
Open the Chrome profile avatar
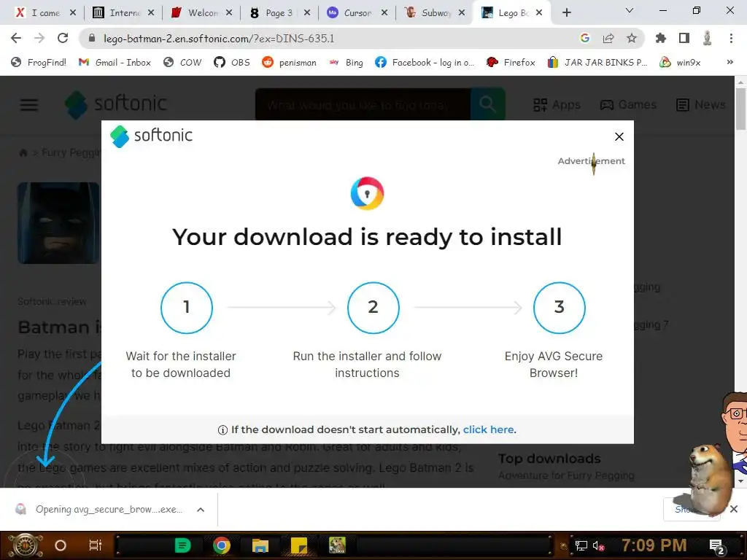pos(708,38)
